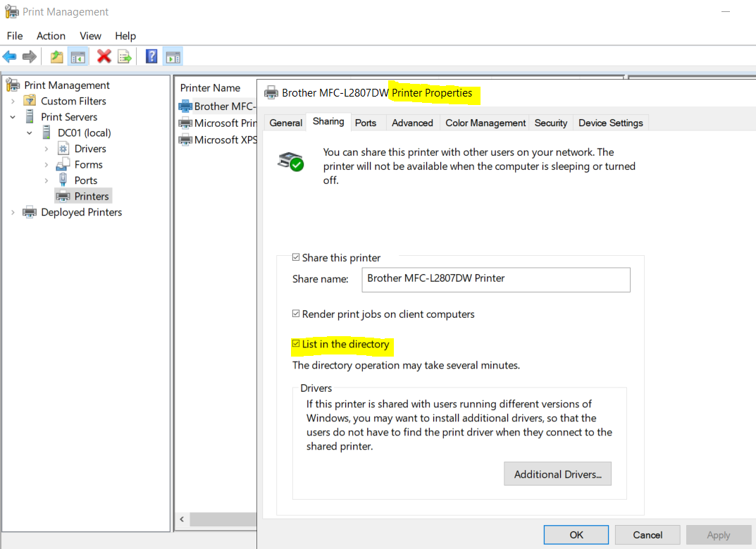
Task: Click the Print Servers server icon
Action: [x=30, y=117]
